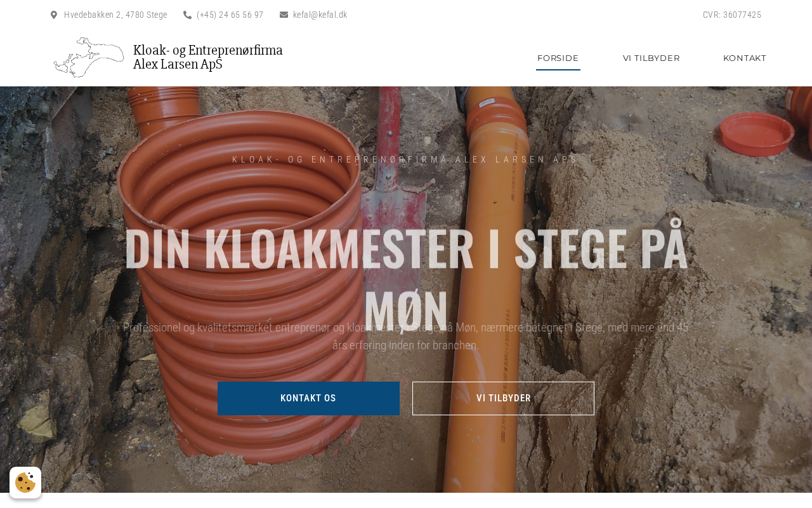Click the map pin location icon

pyautogui.click(x=54, y=15)
